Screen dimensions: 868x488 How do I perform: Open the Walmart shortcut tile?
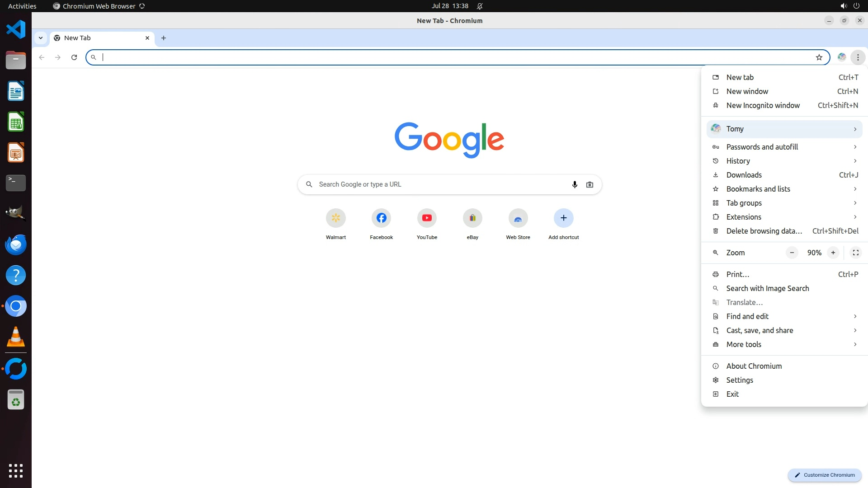click(335, 218)
